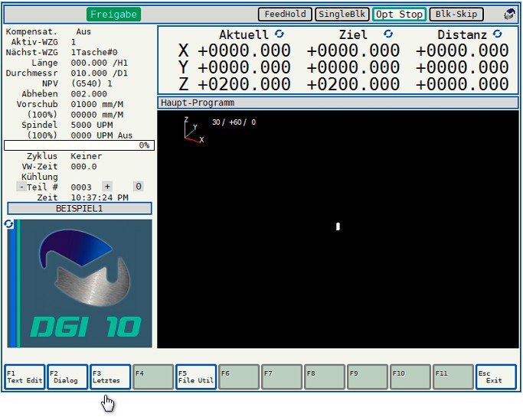Click the Aktiv-WZG label
Screen dimensions: 523x420
[34, 42]
